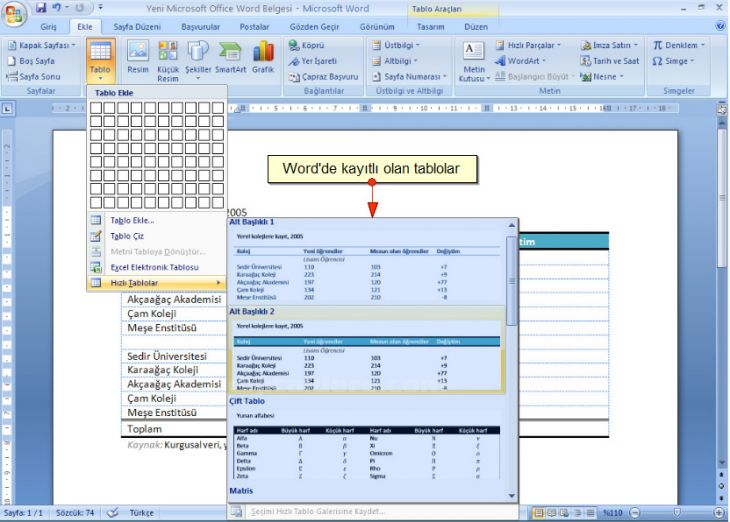Click top-left cell of table grid
Viewport: 730px width, 522px height.
pos(96,108)
